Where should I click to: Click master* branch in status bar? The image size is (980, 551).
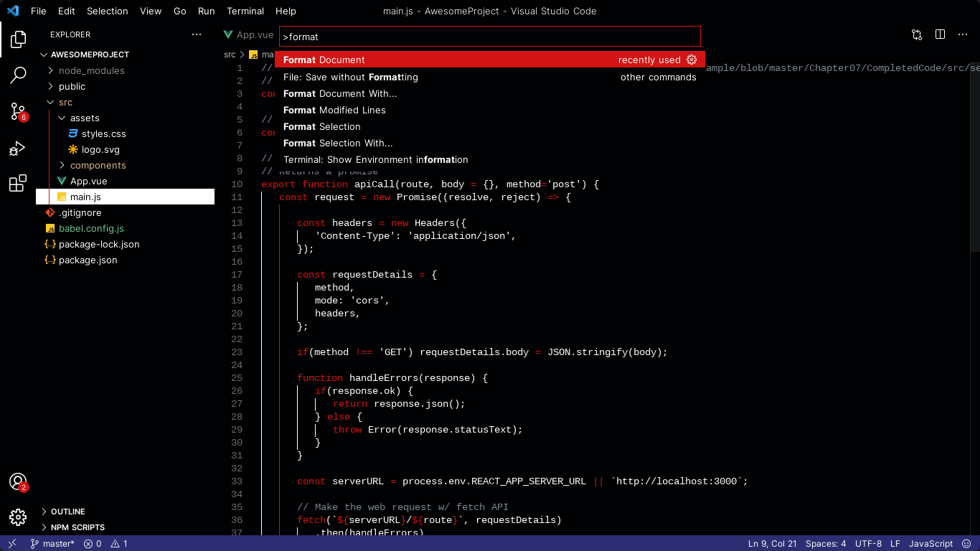(52, 544)
